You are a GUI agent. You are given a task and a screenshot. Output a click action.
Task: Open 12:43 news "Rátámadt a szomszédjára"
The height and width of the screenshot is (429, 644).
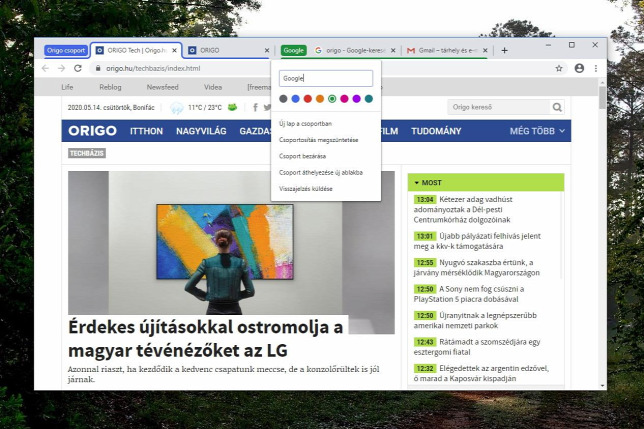pos(477,347)
